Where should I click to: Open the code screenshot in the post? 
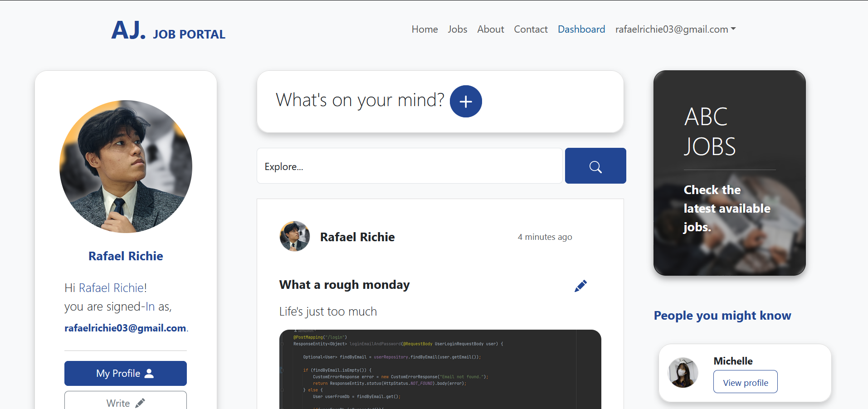pyautogui.click(x=440, y=369)
